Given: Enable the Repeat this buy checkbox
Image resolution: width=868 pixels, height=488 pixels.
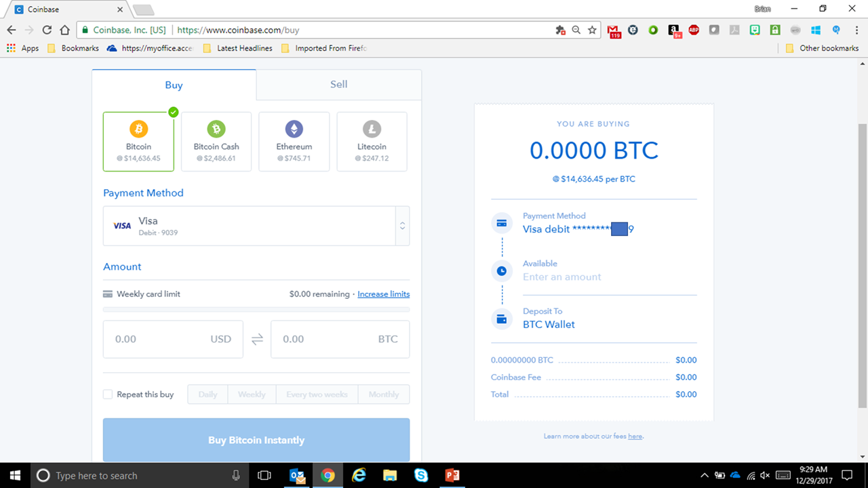Looking at the screenshot, I should (107, 394).
